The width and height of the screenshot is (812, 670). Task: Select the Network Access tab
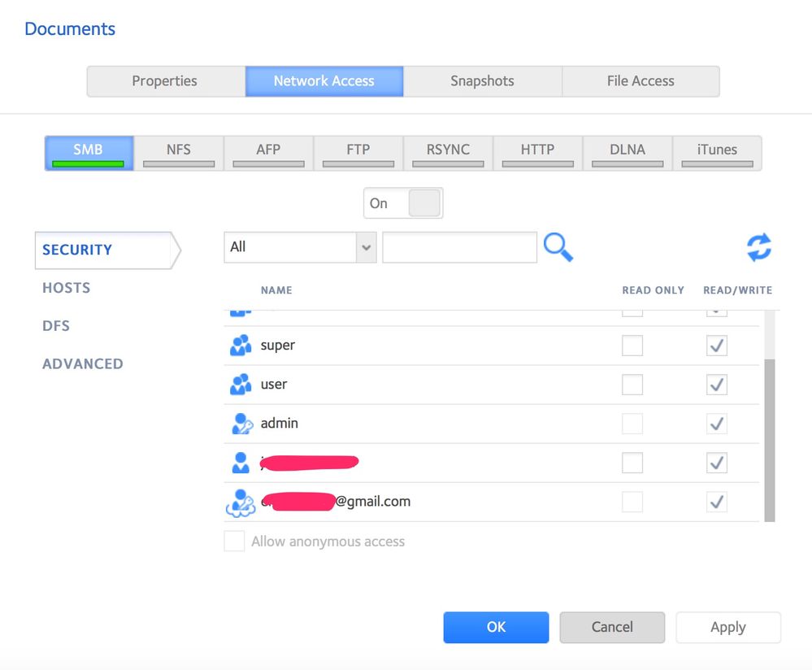click(x=324, y=81)
